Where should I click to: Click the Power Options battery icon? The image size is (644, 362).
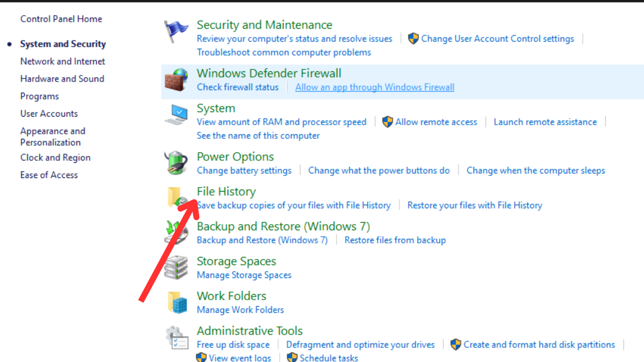pyautogui.click(x=176, y=163)
